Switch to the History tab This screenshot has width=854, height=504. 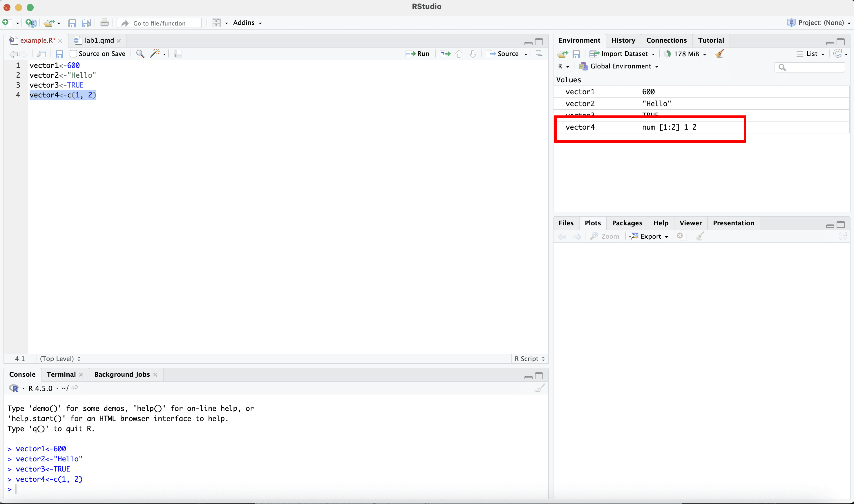coord(623,40)
